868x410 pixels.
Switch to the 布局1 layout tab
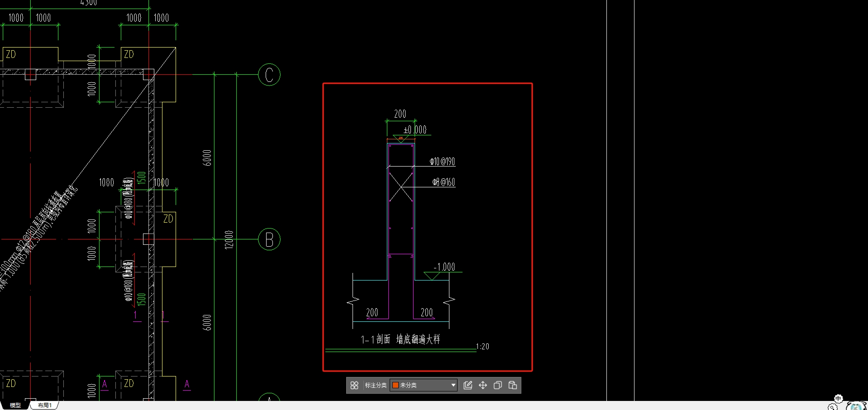click(x=45, y=405)
